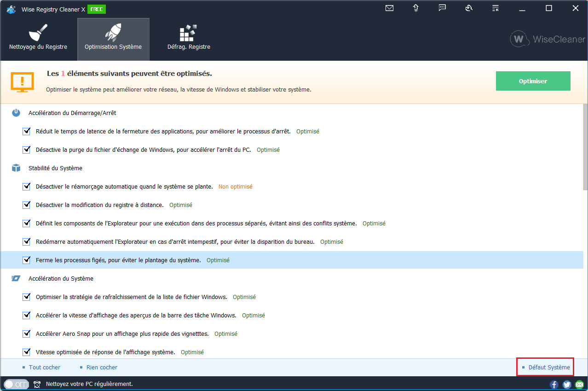Click 'Accélération du Système' section header
Image resolution: width=588 pixels, height=391 pixels.
(x=61, y=278)
